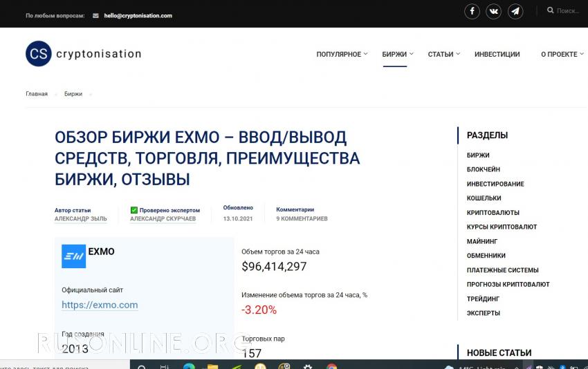Open КУРСЫ КРИПТОВАЛЮТ section in sidebar
Viewport: 588px width, 369px height.
pos(502,227)
